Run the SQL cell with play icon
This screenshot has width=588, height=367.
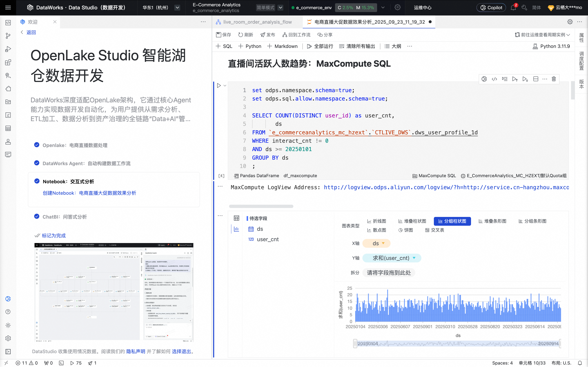pos(219,85)
